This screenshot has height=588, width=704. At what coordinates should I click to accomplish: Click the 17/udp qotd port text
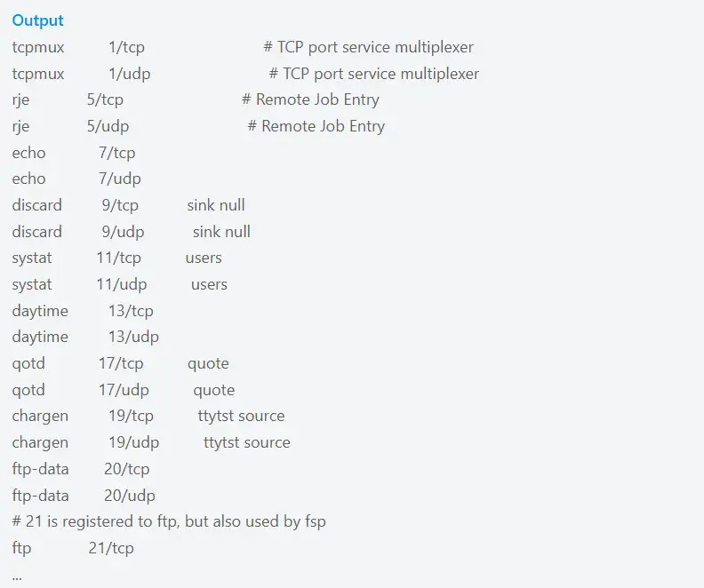click(124, 390)
